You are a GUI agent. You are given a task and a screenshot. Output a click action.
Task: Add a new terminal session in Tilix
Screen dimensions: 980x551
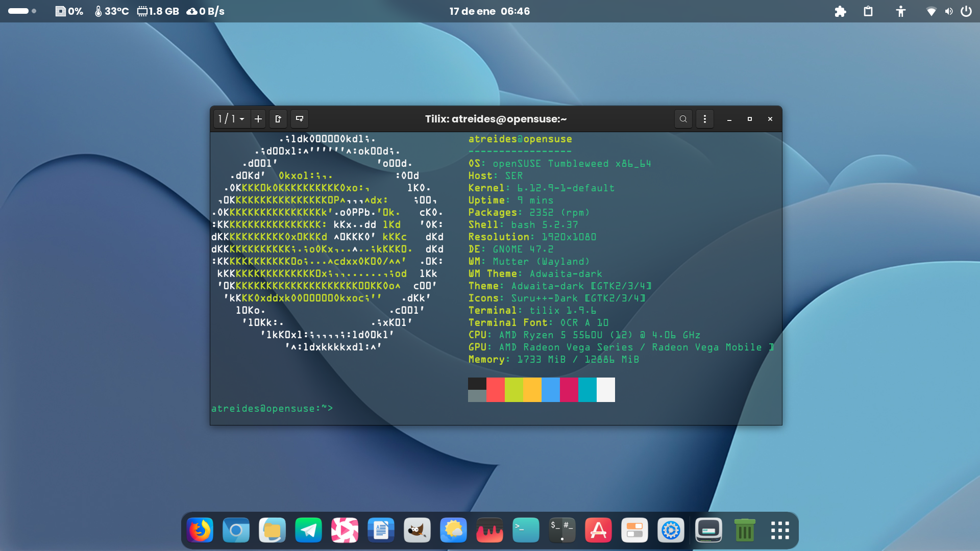click(258, 119)
